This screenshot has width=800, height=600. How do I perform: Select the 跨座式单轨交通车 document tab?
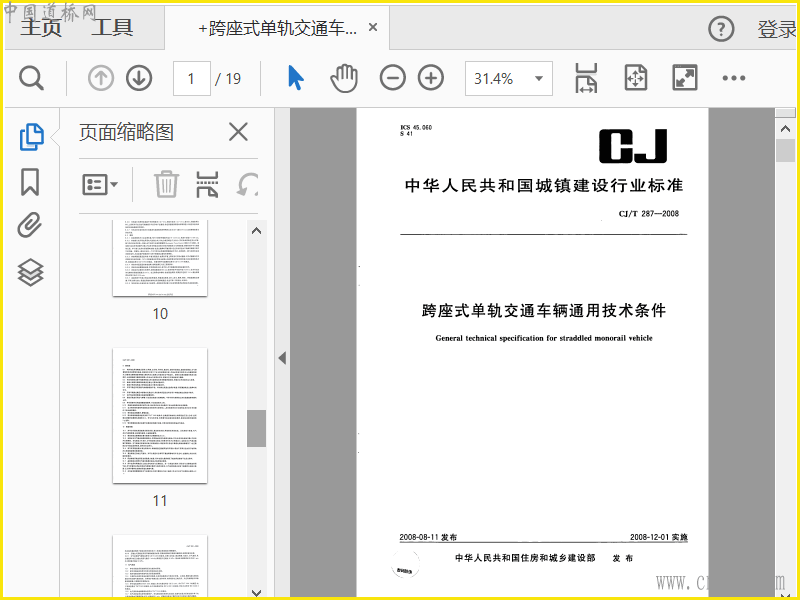278,28
